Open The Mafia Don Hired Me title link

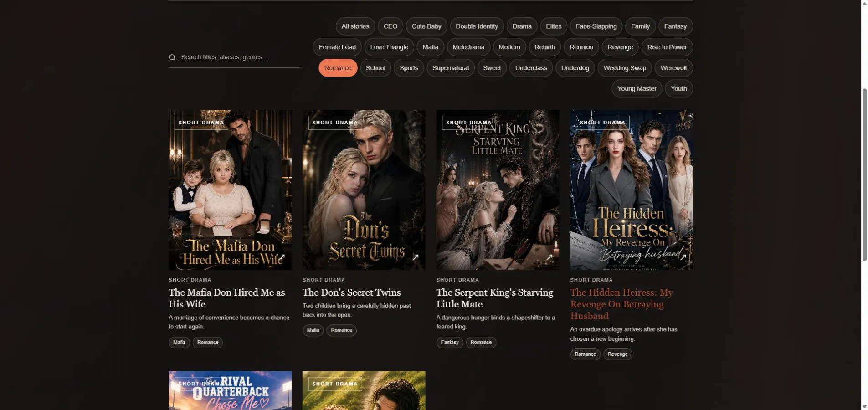[x=227, y=298]
